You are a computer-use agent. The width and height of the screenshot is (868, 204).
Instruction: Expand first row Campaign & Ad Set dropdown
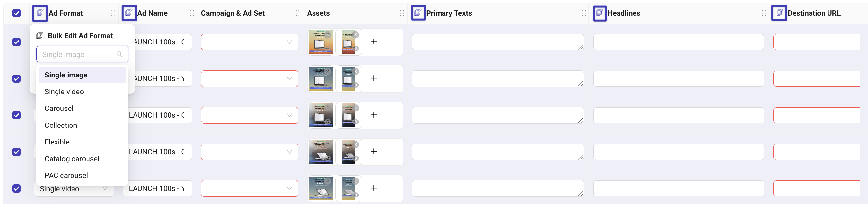(249, 42)
